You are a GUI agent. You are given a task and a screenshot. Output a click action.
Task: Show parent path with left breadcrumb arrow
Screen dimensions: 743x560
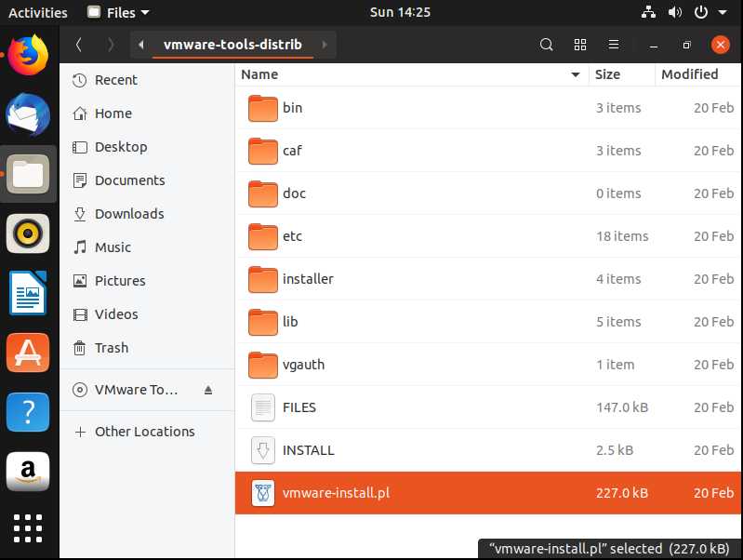(x=140, y=45)
